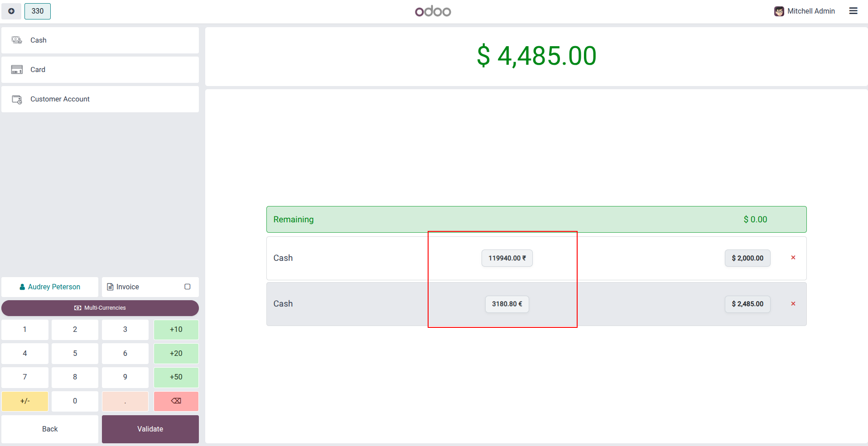The width and height of the screenshot is (868, 446).
Task: Click the backspace key on numpad
Action: (176, 401)
